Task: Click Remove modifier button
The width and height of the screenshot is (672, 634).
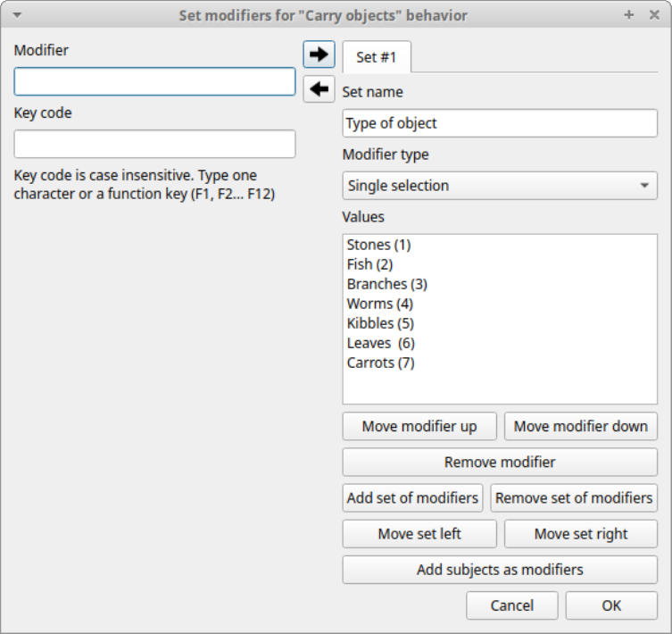Action: 500,462
